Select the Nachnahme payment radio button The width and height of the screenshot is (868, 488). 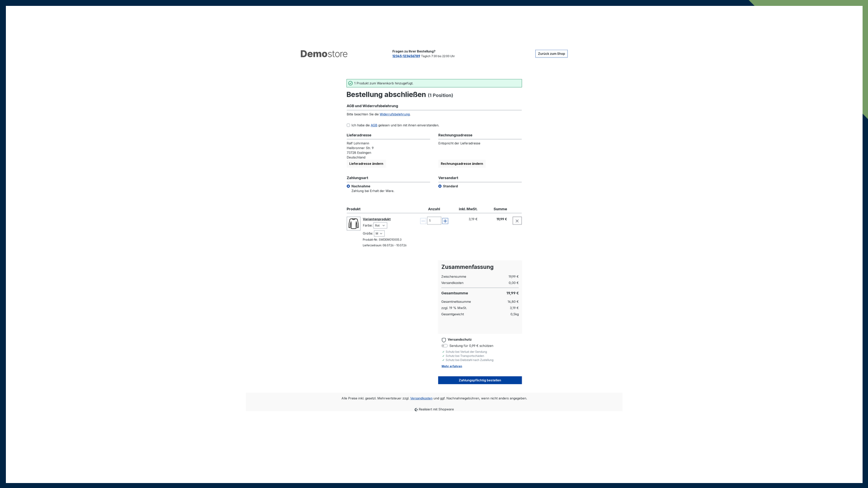(349, 186)
